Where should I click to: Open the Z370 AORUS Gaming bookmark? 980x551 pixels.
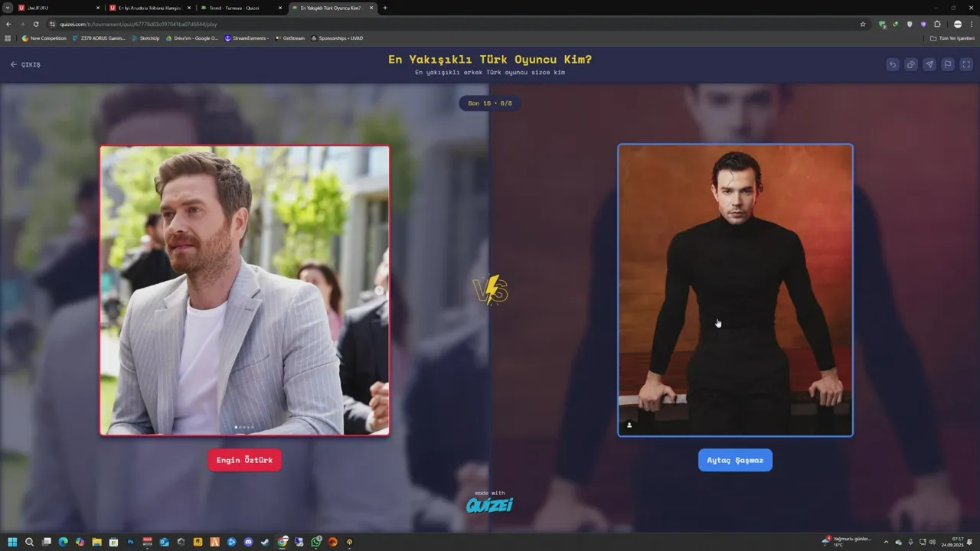coord(99,37)
